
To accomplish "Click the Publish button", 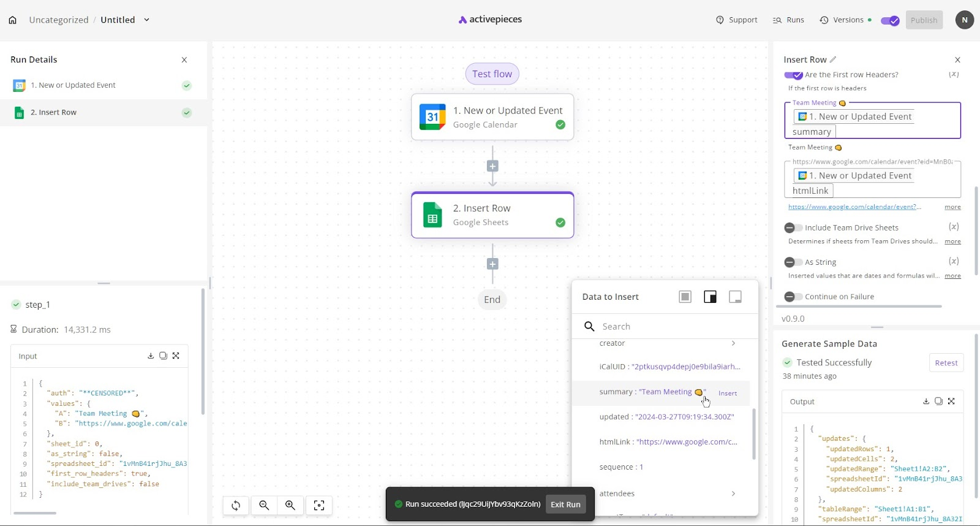I will pyautogui.click(x=924, y=20).
